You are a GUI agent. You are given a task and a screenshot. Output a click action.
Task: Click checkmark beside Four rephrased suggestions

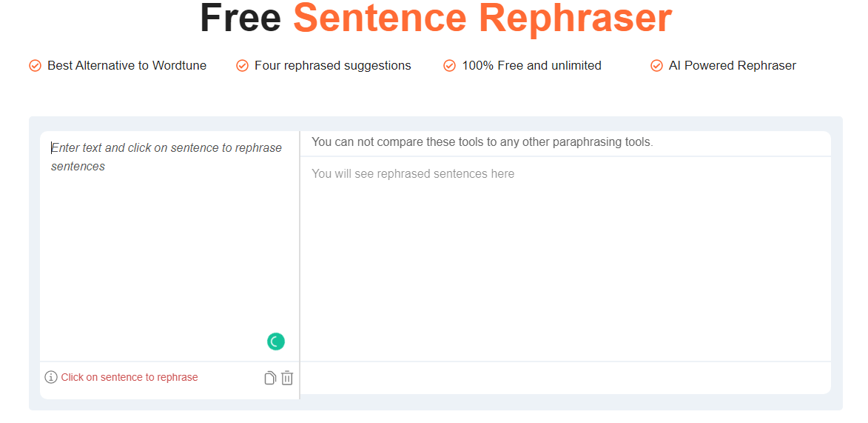(x=243, y=66)
